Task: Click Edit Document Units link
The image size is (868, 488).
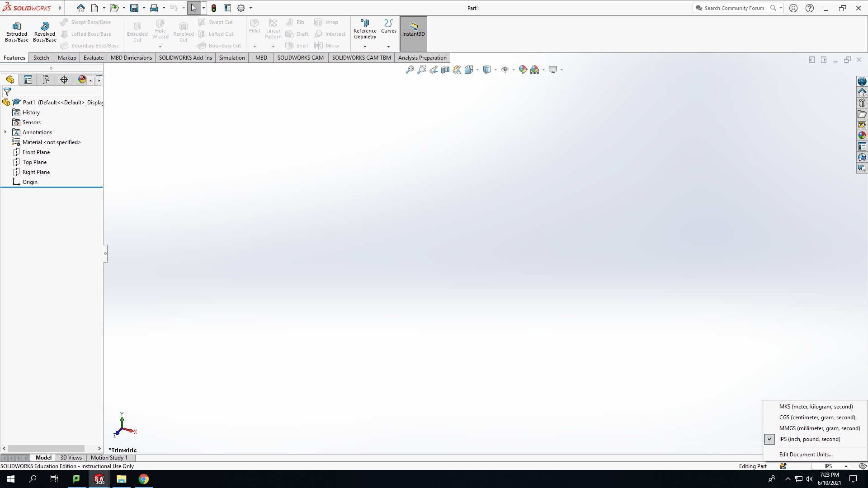Action: (x=806, y=455)
